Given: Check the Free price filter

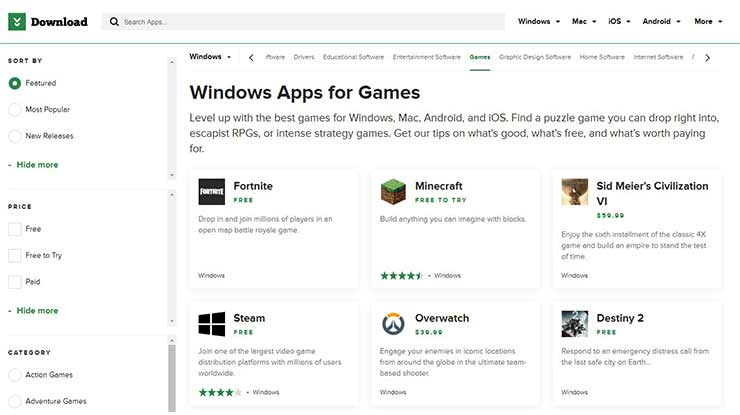Looking at the screenshot, I should click(15, 229).
